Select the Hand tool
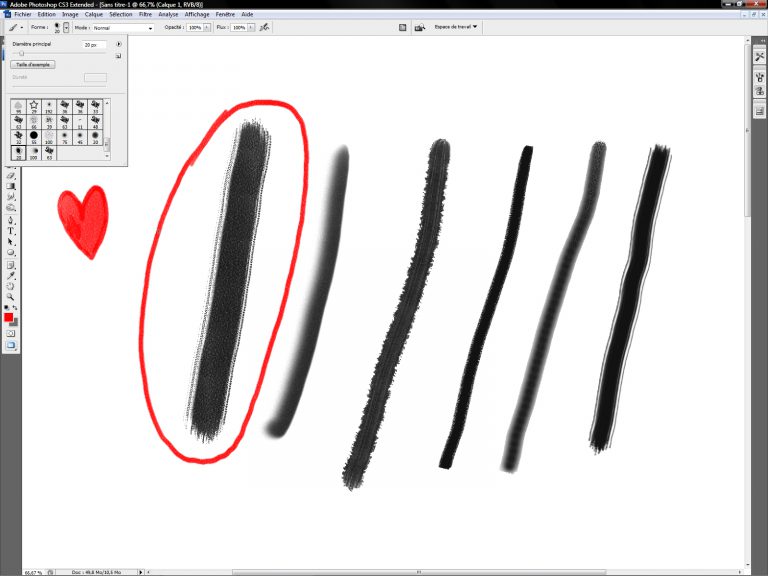768x576 pixels. tap(10, 285)
